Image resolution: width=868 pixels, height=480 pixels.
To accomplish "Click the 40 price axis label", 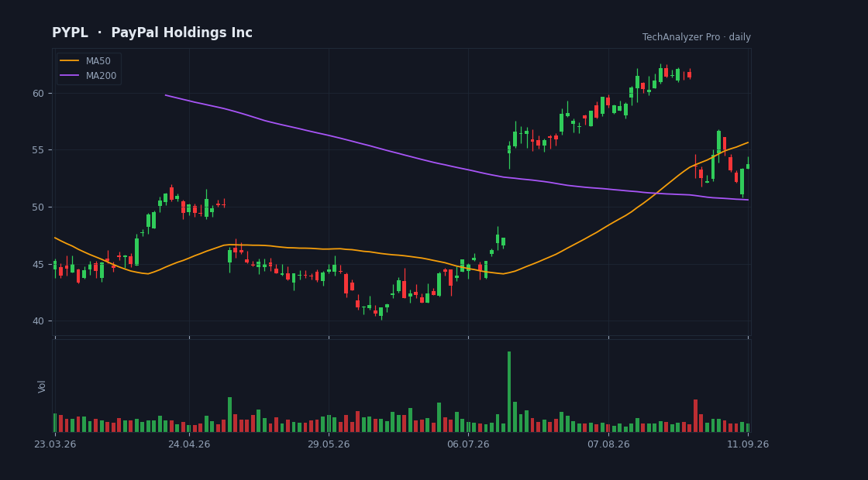I will click(x=38, y=321).
